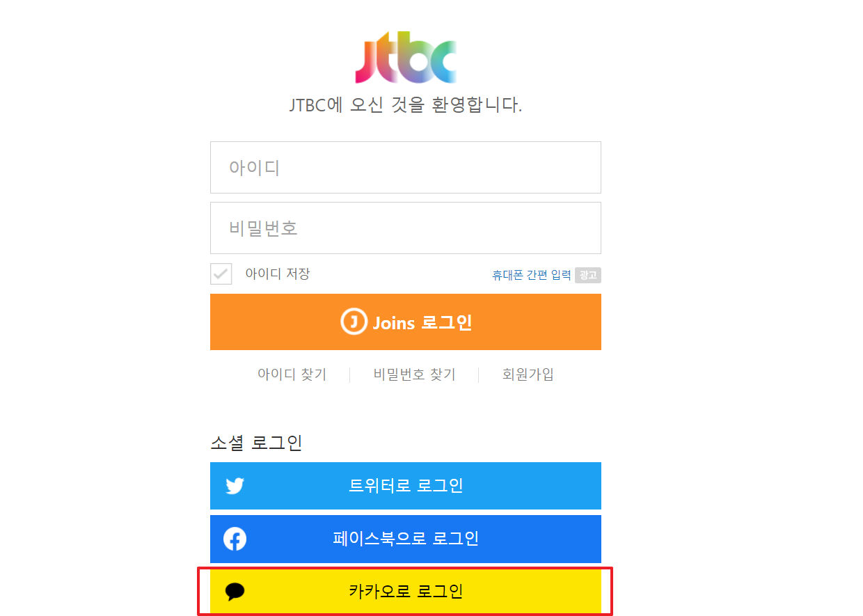Click the yellow Kakao login bar
This screenshot has height=616, width=863.
406,592
